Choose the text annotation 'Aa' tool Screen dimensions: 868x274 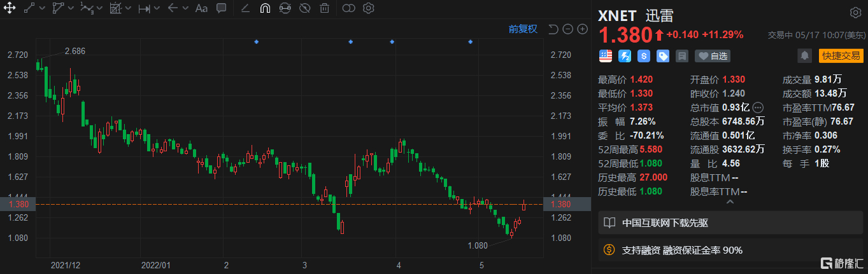(x=201, y=8)
